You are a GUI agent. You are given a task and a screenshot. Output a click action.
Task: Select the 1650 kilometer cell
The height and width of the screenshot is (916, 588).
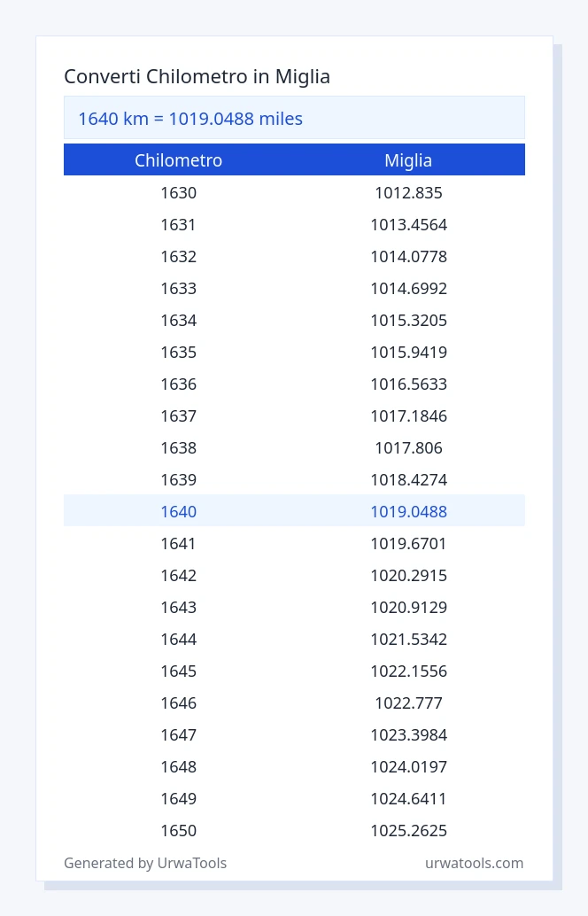(x=179, y=830)
